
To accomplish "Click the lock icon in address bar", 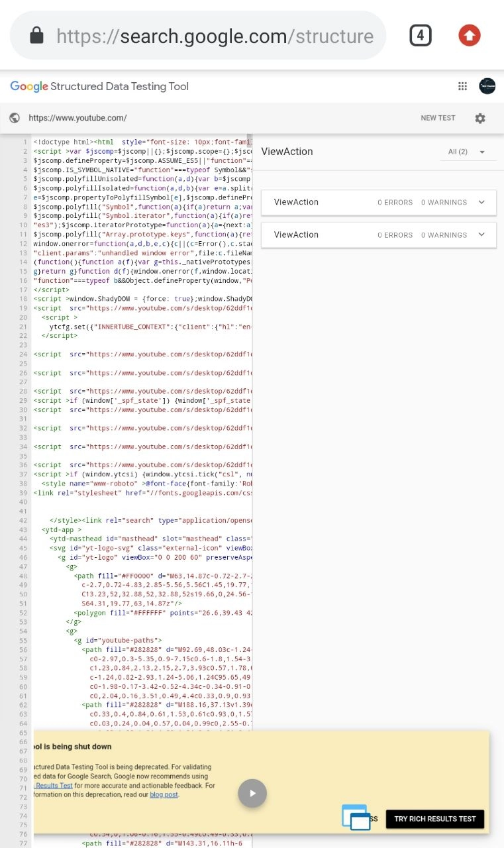I will tap(37, 35).
